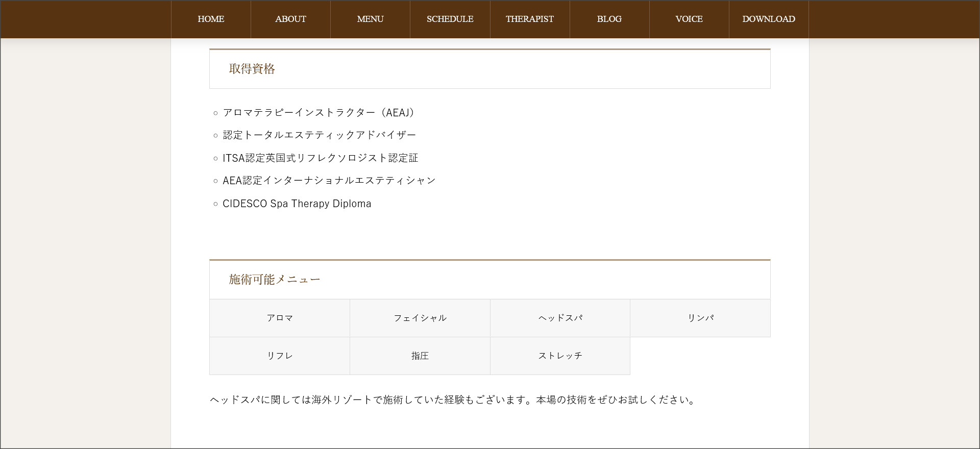Click BLOG in the navigation bar
This screenshot has width=980, height=449.
(x=609, y=19)
